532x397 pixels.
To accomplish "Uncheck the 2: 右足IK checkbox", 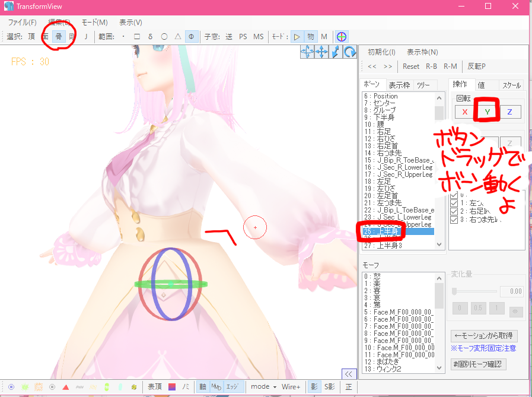I will point(454,211).
